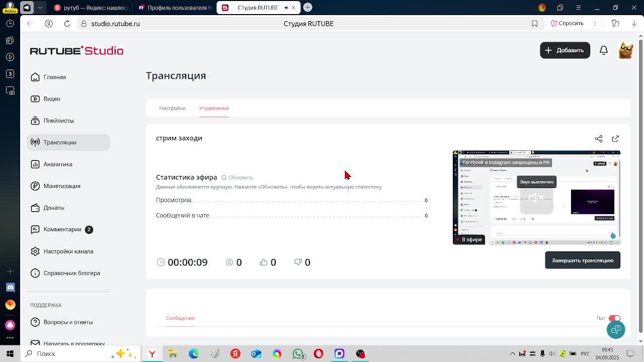644x362 pixels.
Task: Click the RUTUBE Studio logo
Action: click(x=76, y=50)
